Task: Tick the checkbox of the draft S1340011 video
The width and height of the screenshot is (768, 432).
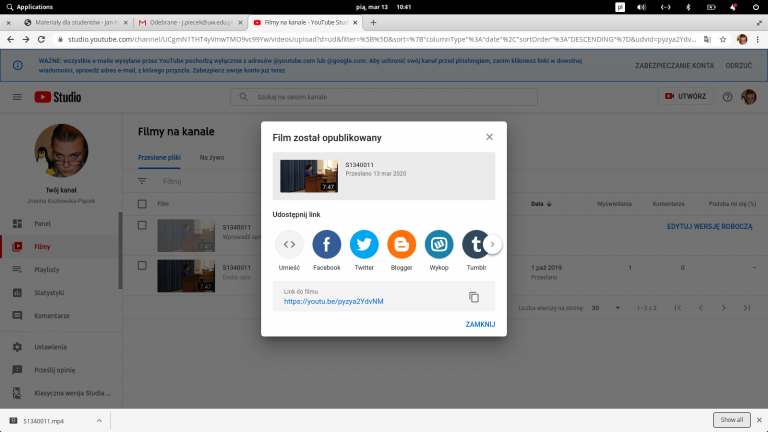Action: [x=142, y=225]
